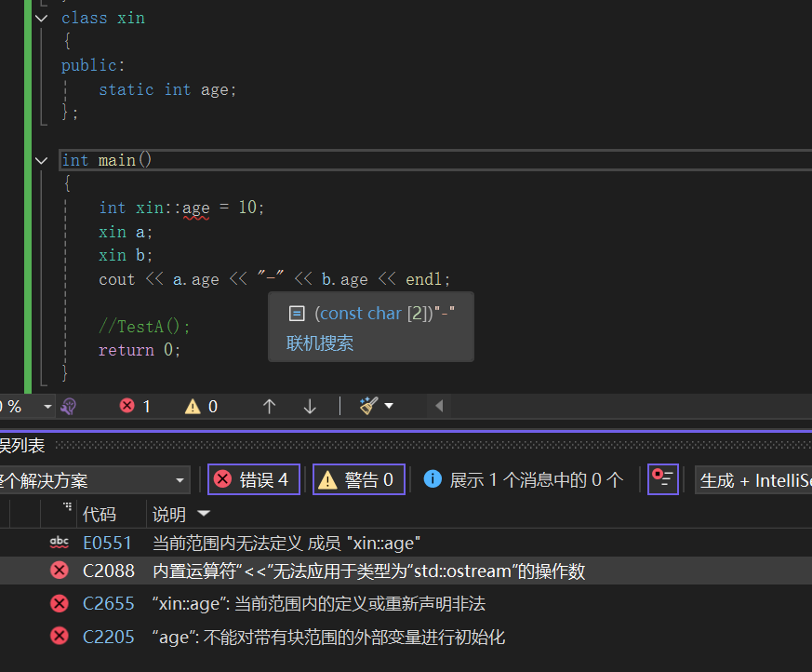Sort error list by 说明 column
Screen dimensions: 812x672
point(169,515)
